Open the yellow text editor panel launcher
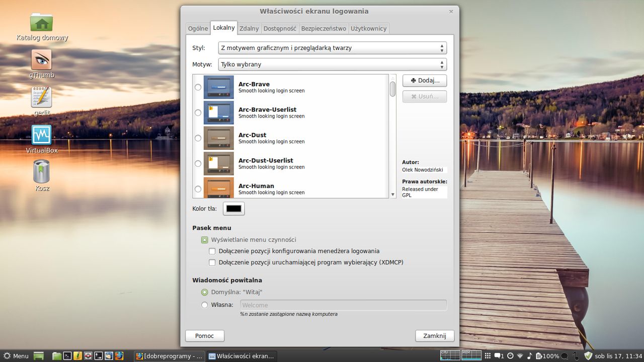Image resolution: width=644 pixels, height=362 pixels. (x=77, y=356)
